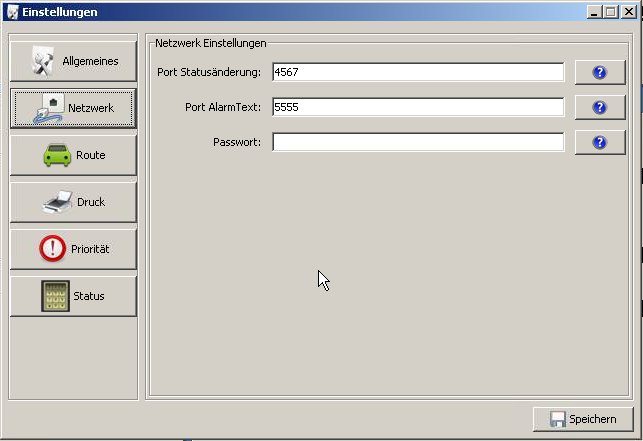Click help icon beside Port Statusänderung

point(599,72)
